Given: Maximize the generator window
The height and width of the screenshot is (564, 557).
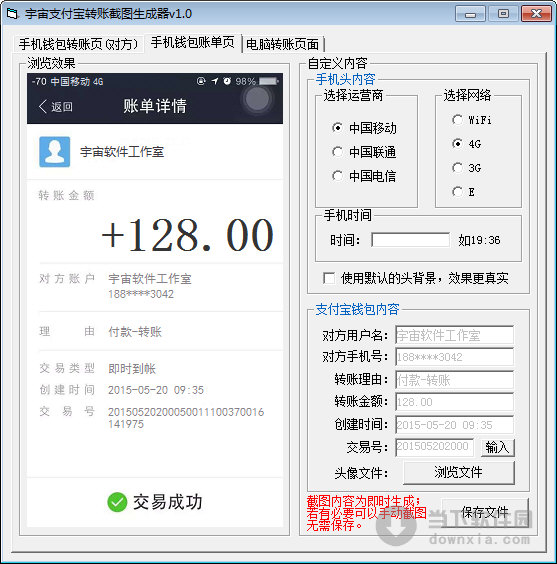Looking at the screenshot, I should 503,14.
